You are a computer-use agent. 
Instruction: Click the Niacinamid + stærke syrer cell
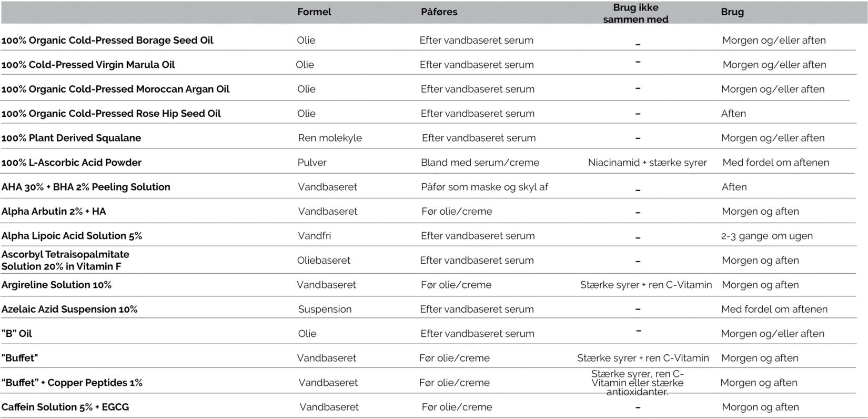648,163
